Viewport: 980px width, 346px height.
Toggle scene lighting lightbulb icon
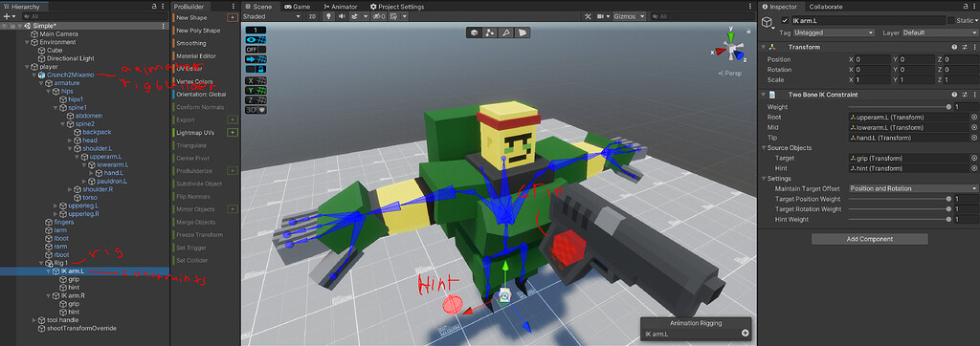(x=327, y=16)
